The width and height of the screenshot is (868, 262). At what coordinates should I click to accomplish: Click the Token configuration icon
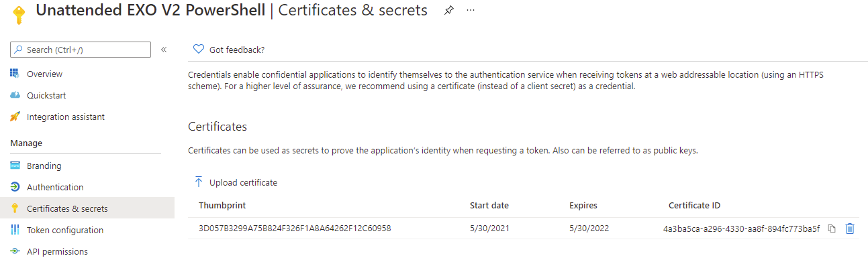coord(15,230)
